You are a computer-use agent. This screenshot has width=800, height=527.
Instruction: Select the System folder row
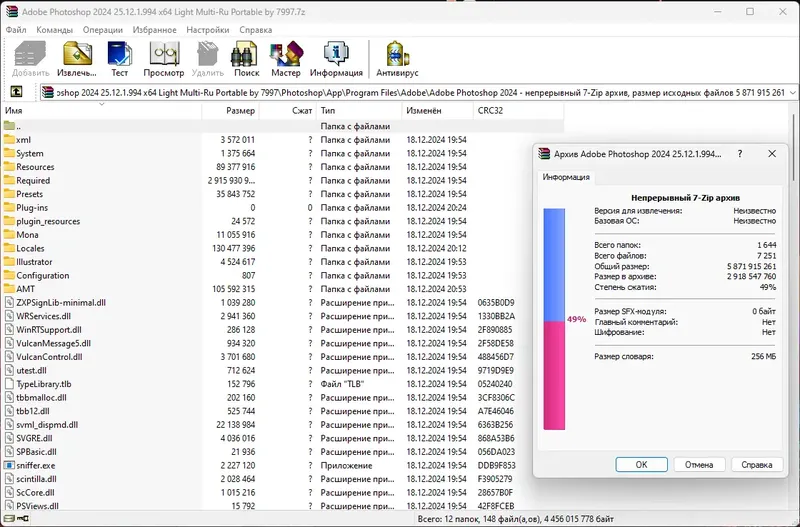pos(284,153)
